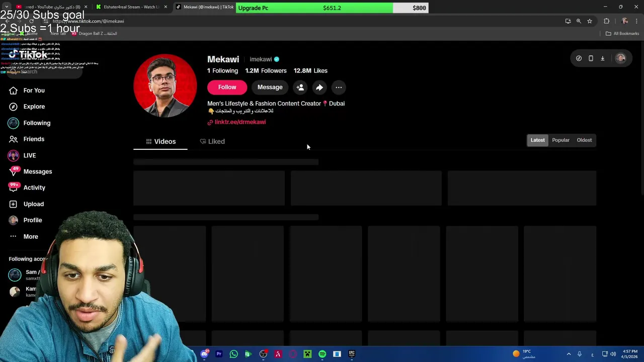Viewport: 644px width, 362px height.
Task: Open the For You feed
Action: (x=34, y=90)
